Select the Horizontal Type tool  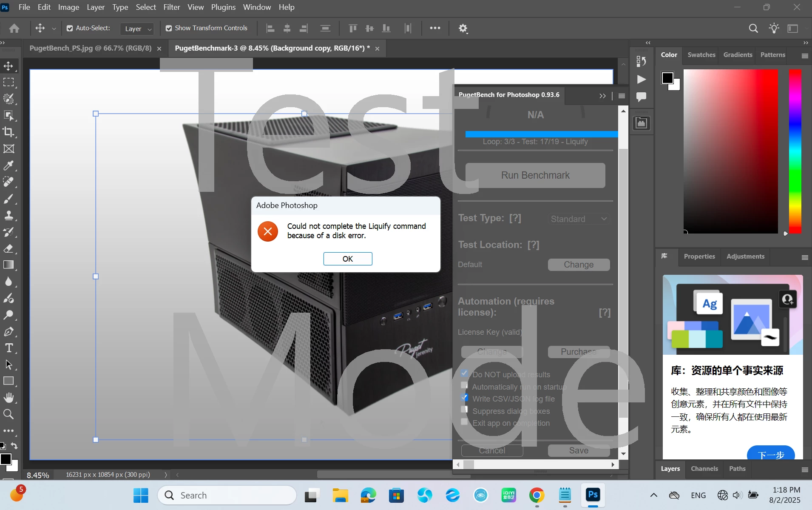pyautogui.click(x=9, y=348)
